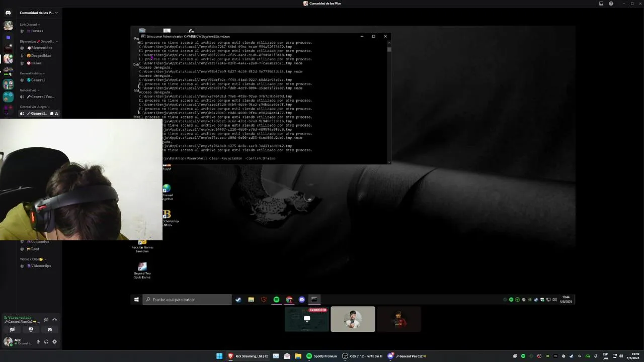Open the Invites text channel
The height and width of the screenshot is (362, 644).
coord(39,31)
